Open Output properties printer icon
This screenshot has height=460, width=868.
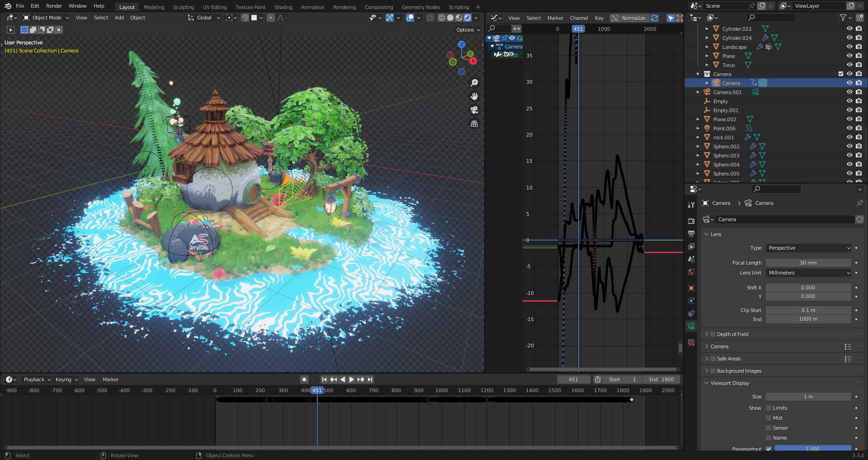pos(691,234)
